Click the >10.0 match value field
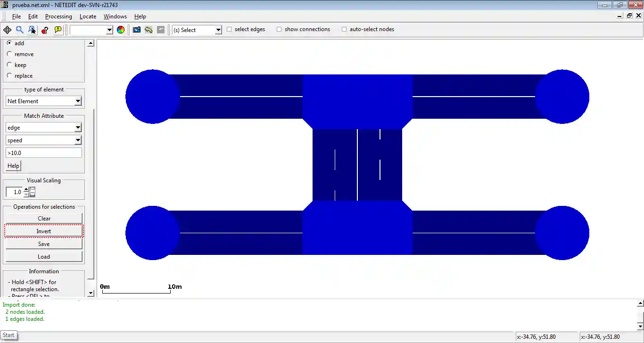This screenshot has height=343, width=644. click(x=44, y=153)
